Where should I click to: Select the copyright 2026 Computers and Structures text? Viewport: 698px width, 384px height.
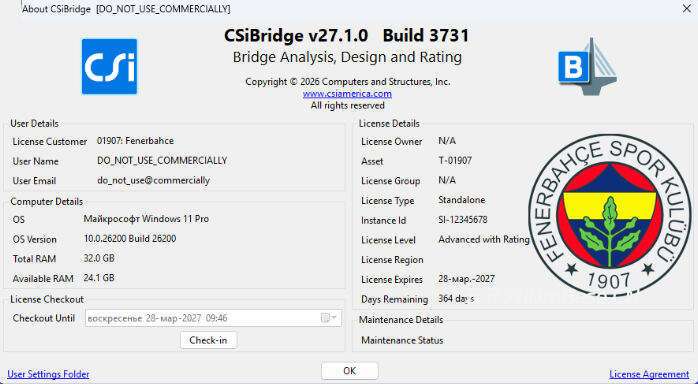[x=348, y=82]
